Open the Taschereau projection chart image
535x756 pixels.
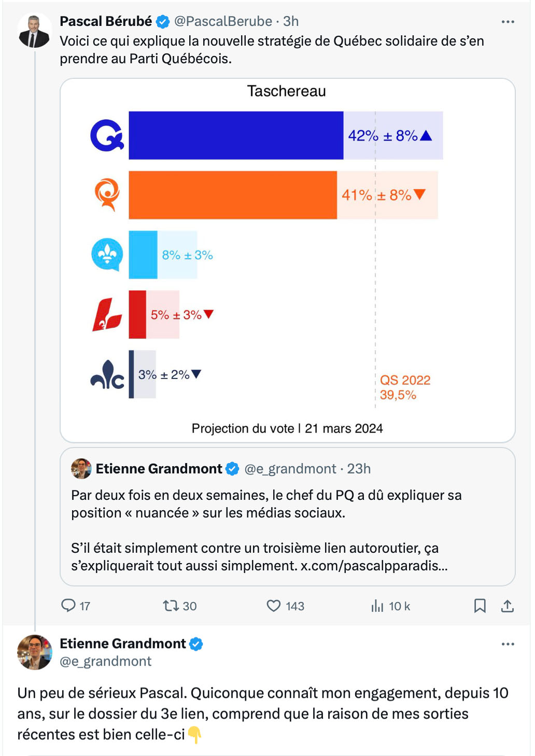(x=288, y=260)
